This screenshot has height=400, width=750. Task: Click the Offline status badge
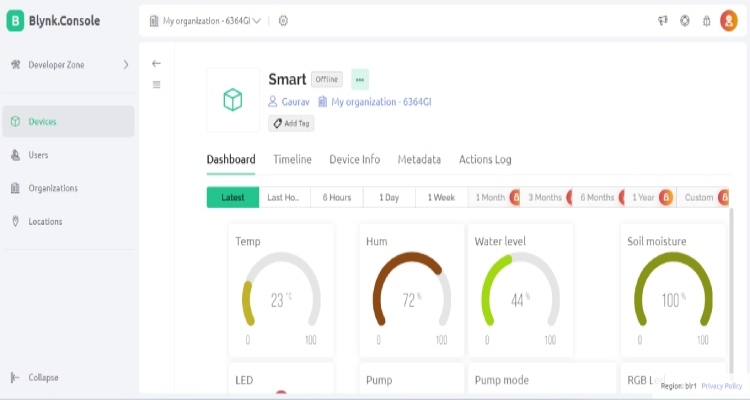[x=327, y=79]
